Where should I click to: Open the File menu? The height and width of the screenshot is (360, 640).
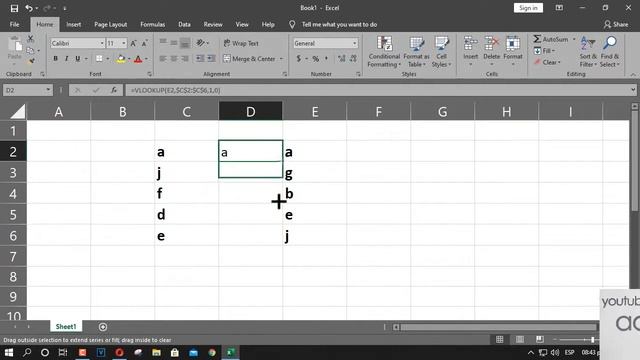click(15, 24)
